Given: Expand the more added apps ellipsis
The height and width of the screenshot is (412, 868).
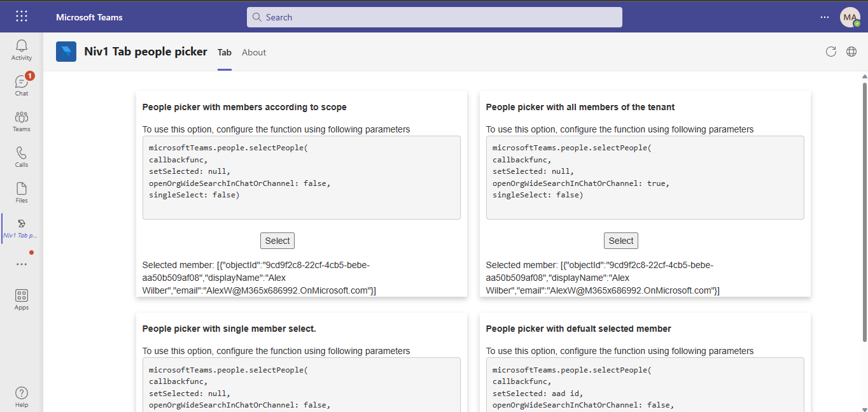Looking at the screenshot, I should (x=21, y=264).
